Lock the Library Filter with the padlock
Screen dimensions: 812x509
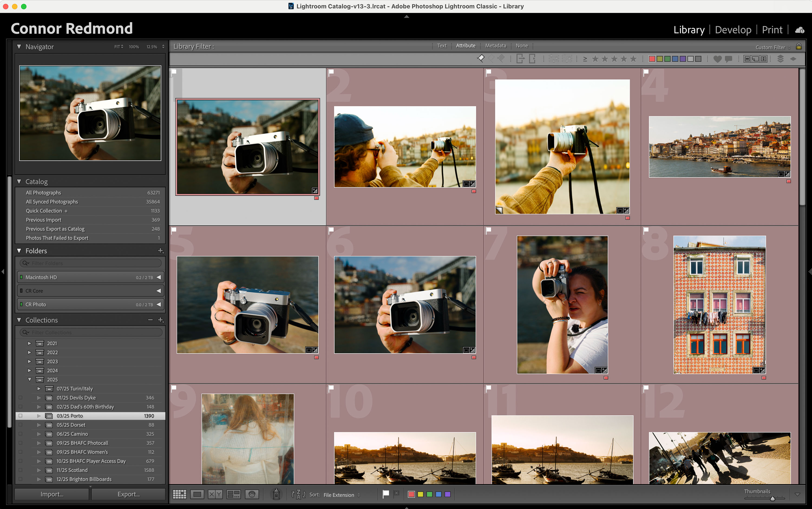[798, 46]
